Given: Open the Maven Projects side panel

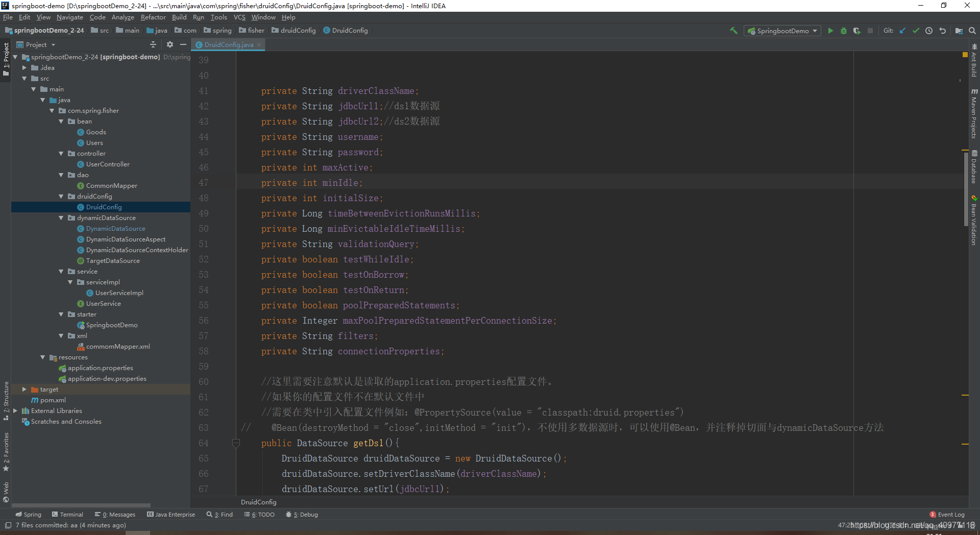Looking at the screenshot, I should pyautogui.click(x=974, y=113).
